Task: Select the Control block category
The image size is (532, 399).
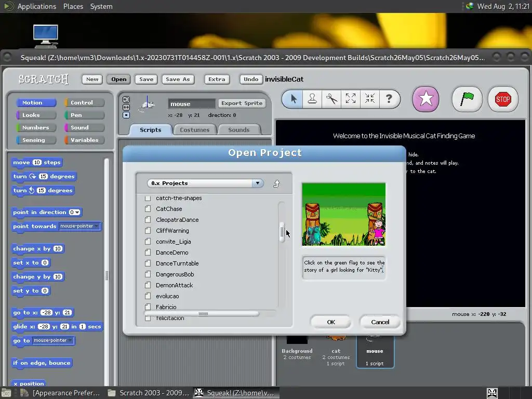Action: pos(84,102)
